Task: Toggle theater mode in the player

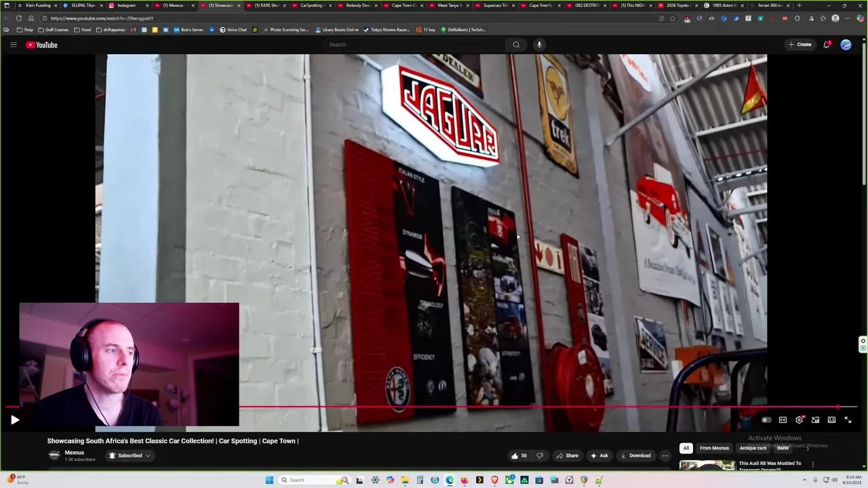Action: point(831,420)
